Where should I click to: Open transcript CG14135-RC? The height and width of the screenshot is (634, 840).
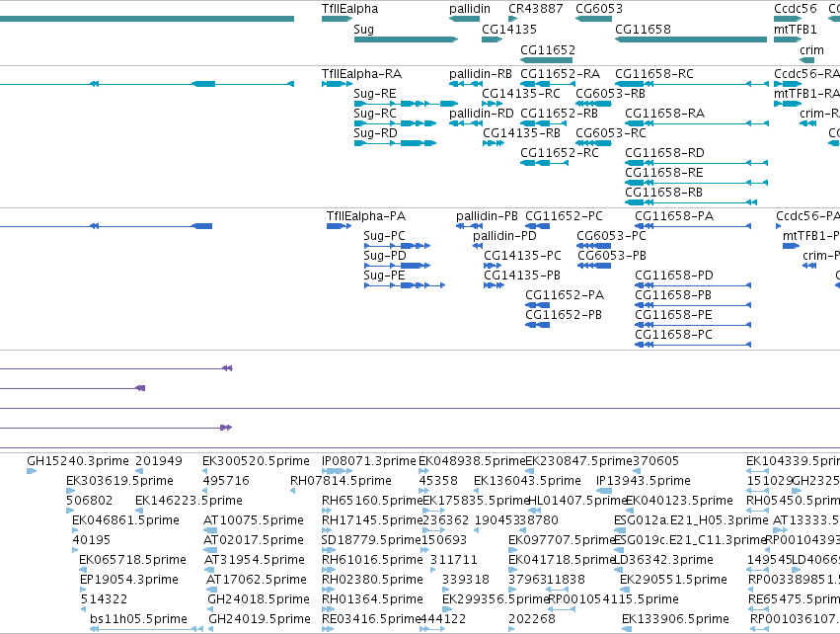point(521,94)
